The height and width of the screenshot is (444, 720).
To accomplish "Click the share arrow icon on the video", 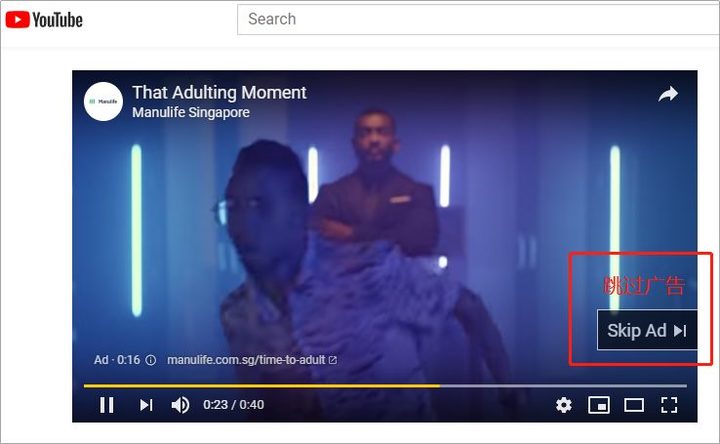I will coord(668,94).
